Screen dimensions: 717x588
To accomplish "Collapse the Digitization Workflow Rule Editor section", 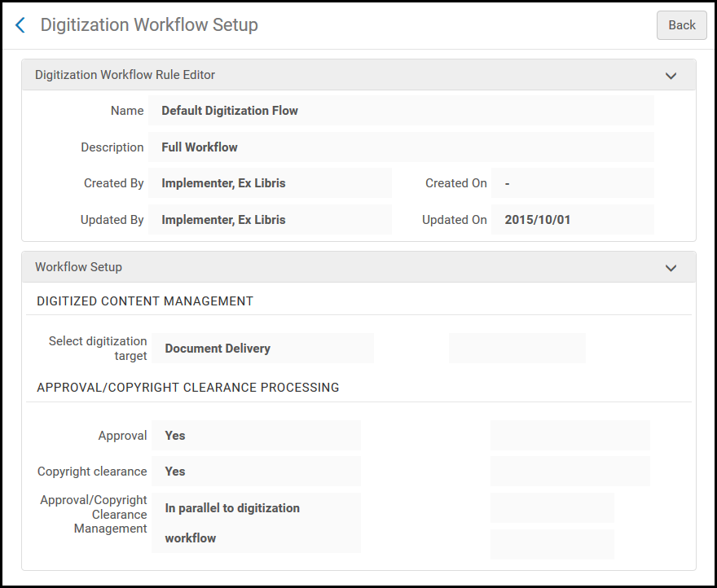I will click(x=671, y=76).
